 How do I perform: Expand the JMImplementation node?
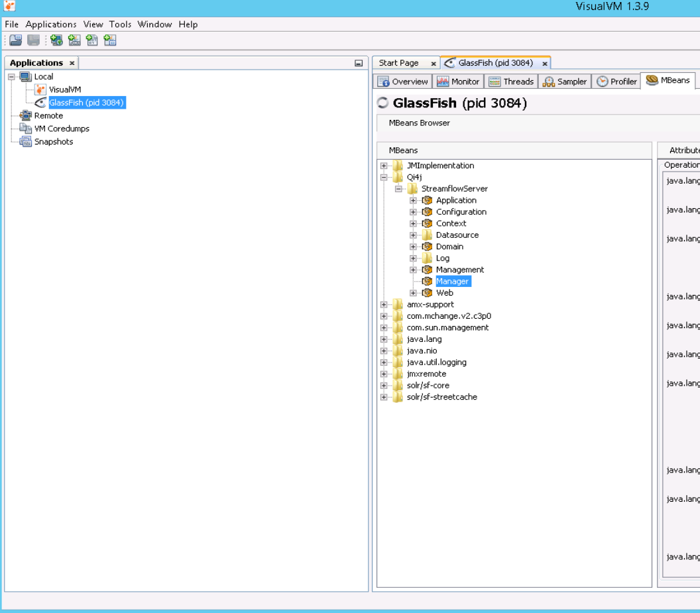pos(384,166)
